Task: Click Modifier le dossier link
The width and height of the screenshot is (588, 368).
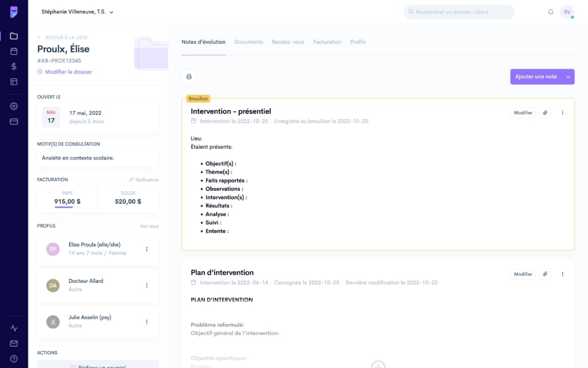Action: click(65, 72)
